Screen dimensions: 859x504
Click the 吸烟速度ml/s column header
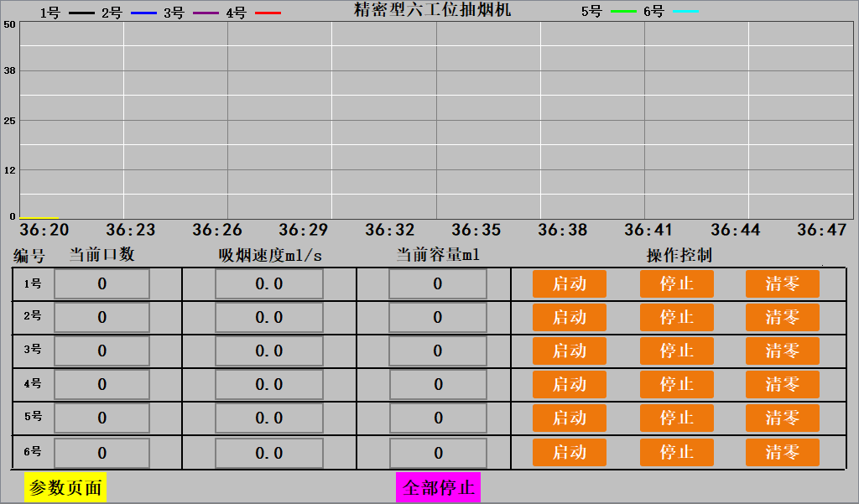tap(270, 255)
